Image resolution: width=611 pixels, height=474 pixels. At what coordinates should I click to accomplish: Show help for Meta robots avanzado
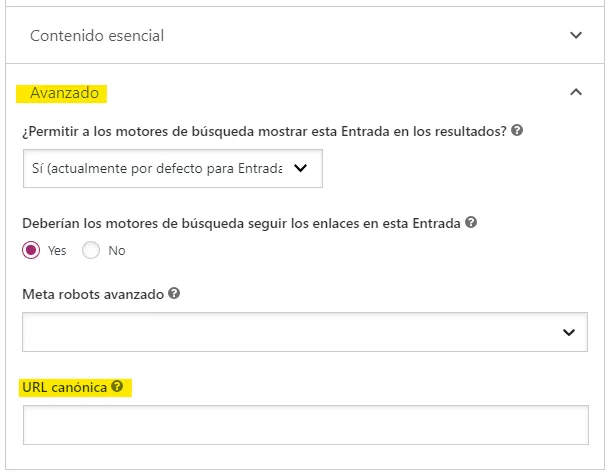(x=174, y=293)
